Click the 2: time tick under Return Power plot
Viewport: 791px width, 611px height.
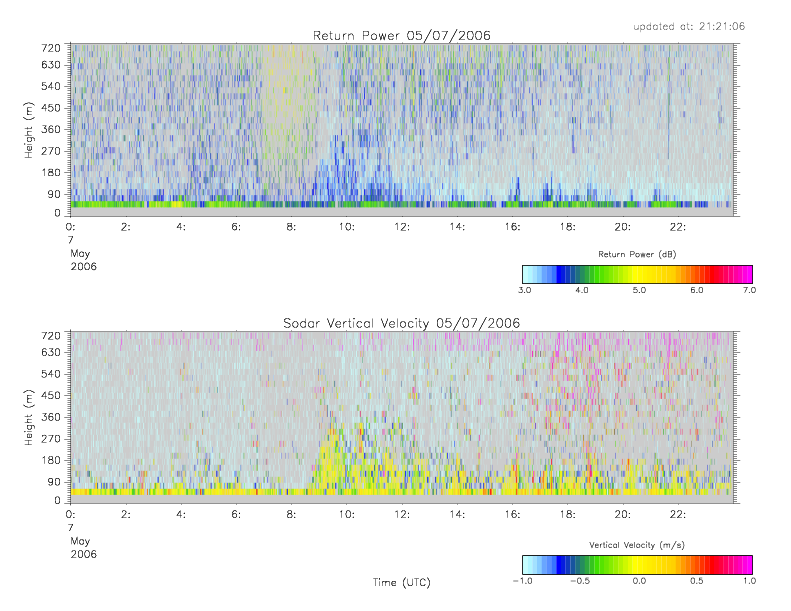pos(126,227)
